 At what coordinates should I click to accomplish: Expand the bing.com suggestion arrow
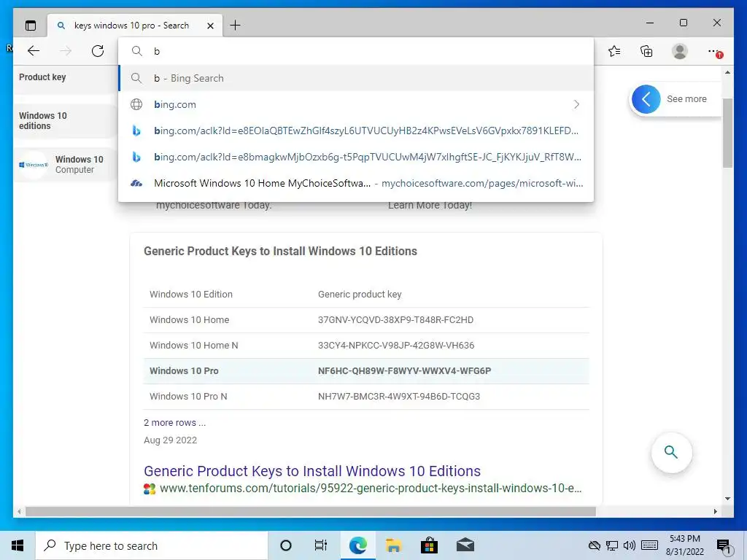pyautogui.click(x=576, y=104)
